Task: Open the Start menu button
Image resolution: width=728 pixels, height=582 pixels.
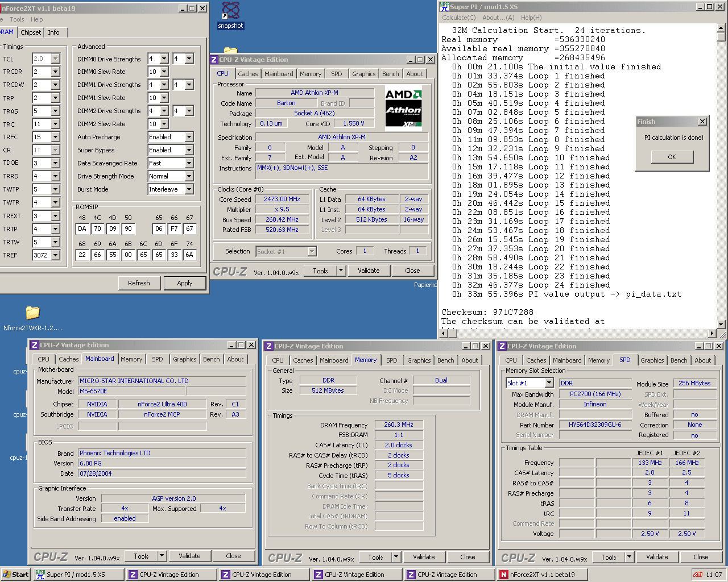Action: (15, 575)
